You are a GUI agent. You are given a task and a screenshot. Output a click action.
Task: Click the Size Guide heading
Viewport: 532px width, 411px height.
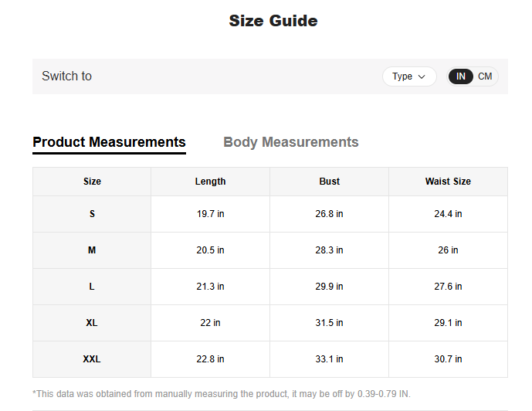coord(273,21)
